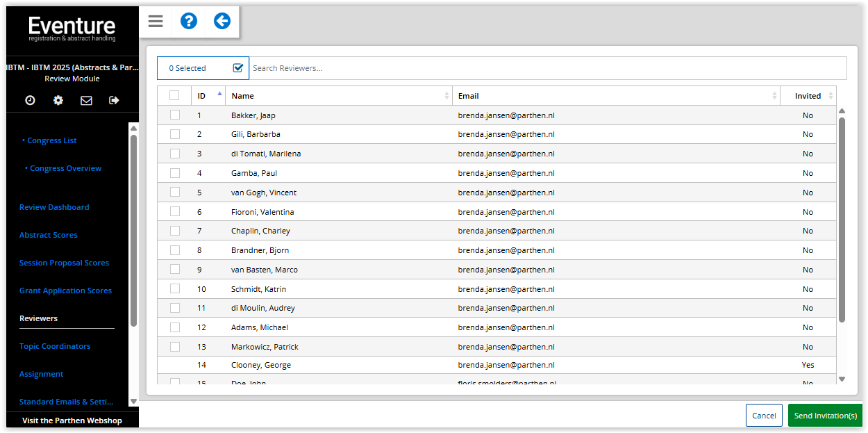Open Review Dashboard in sidebar
Screen dimensions: 868x433
tap(54, 207)
